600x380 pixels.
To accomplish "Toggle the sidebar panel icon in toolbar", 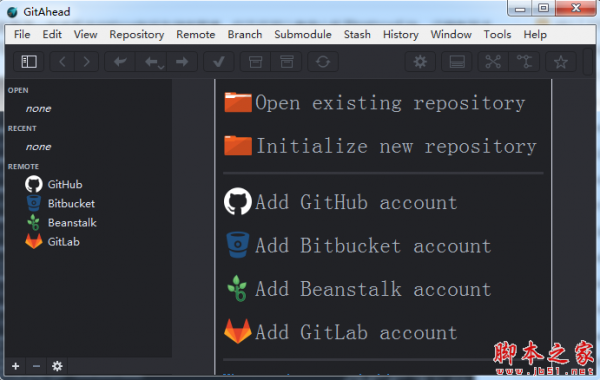I will click(x=29, y=62).
